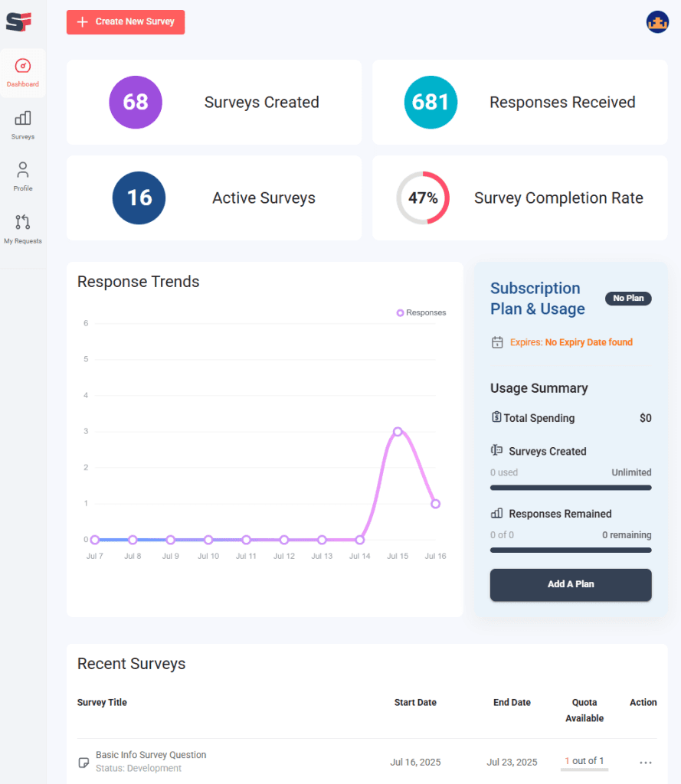This screenshot has height=784, width=681.
Task: Click the Jul 16, 2025 start date cell
Action: (415, 763)
